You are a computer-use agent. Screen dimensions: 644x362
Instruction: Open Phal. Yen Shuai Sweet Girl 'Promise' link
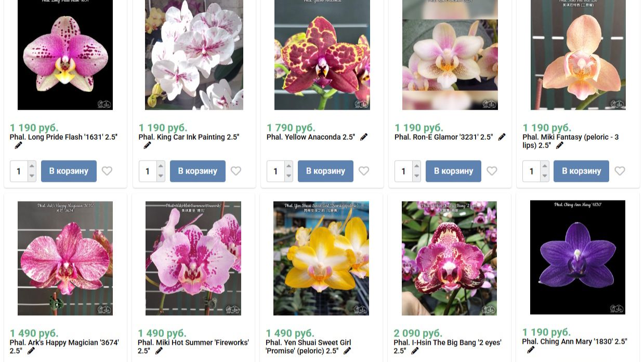308,347
